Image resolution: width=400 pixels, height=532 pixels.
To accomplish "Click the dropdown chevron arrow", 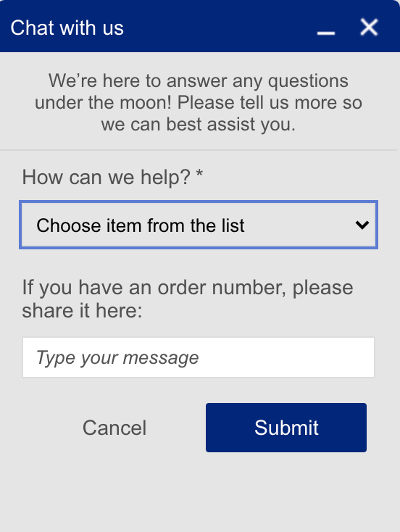I will pos(362,225).
